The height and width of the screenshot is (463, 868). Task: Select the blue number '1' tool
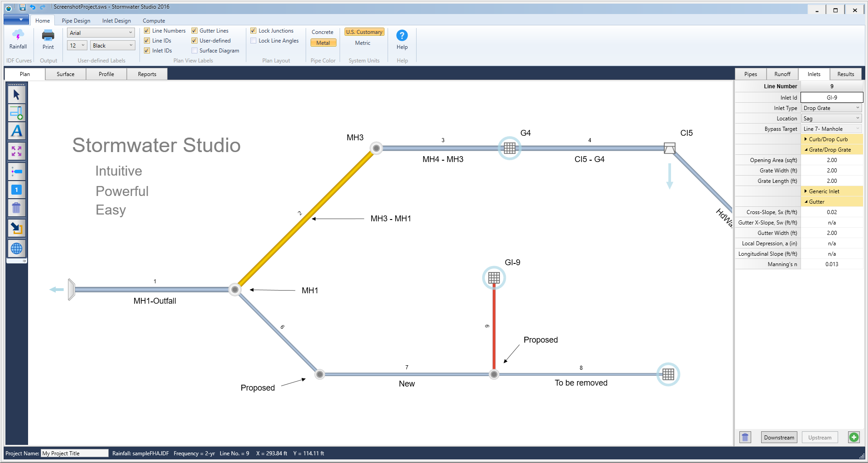(17, 190)
